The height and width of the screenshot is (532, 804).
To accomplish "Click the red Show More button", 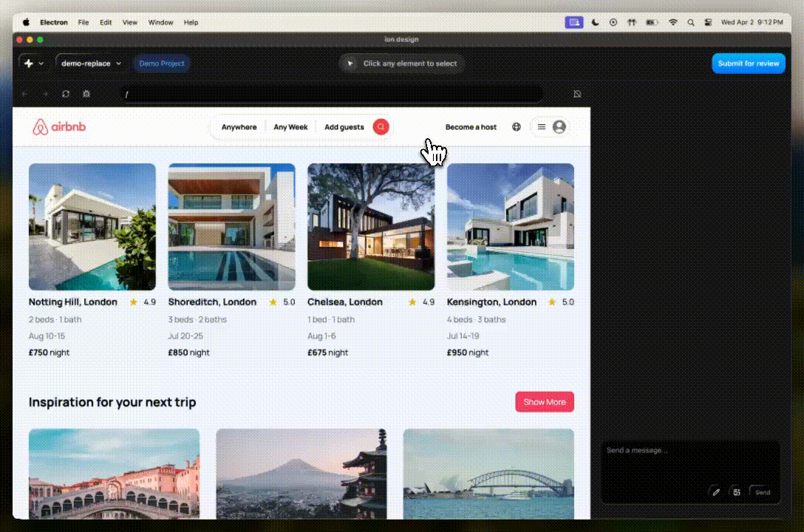I will point(545,402).
